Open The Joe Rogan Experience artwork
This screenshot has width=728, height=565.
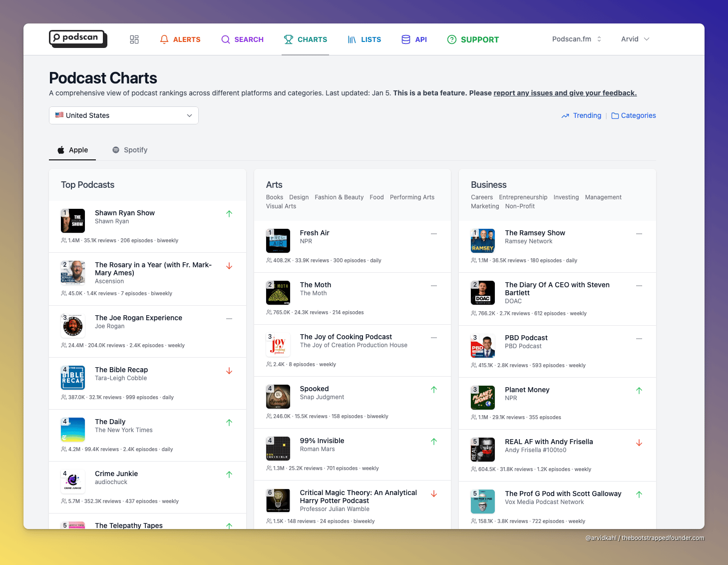click(x=73, y=326)
